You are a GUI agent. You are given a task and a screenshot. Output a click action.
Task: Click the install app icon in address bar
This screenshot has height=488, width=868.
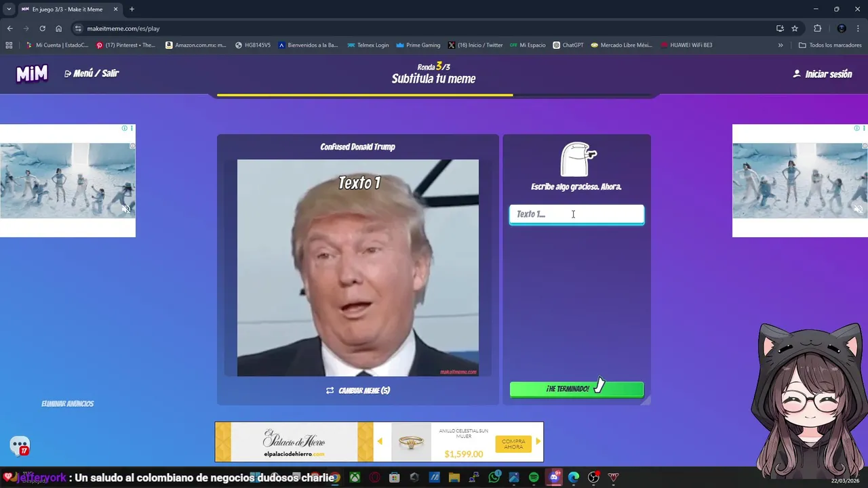pos(780,28)
